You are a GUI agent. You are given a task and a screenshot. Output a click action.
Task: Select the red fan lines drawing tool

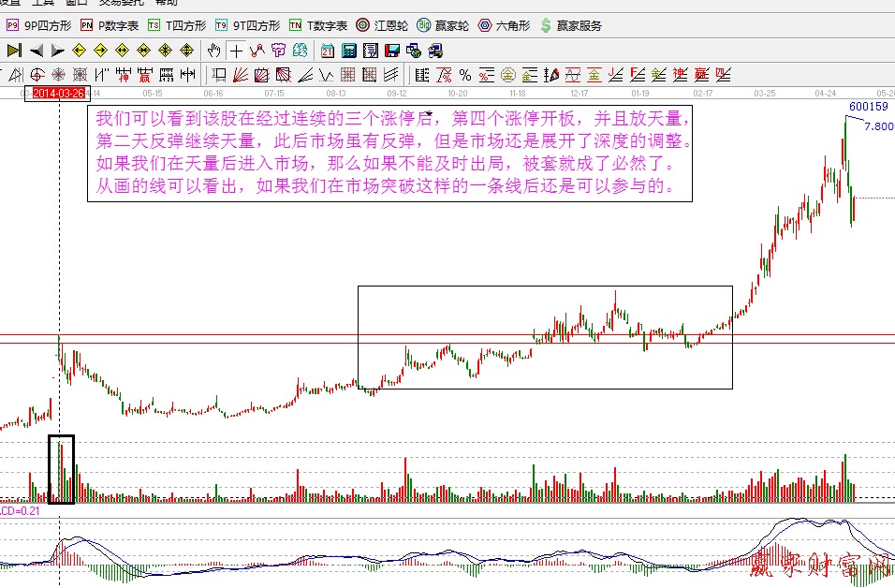coord(241,74)
